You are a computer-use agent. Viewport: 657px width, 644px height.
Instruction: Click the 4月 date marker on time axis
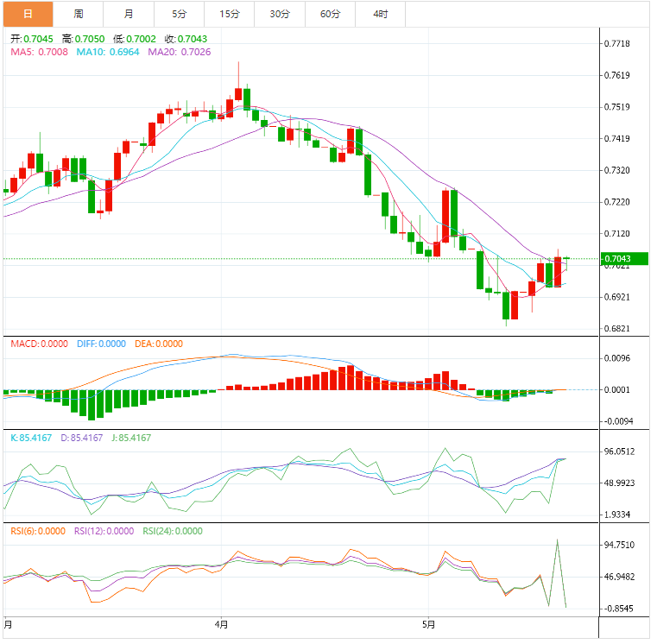[x=222, y=624]
